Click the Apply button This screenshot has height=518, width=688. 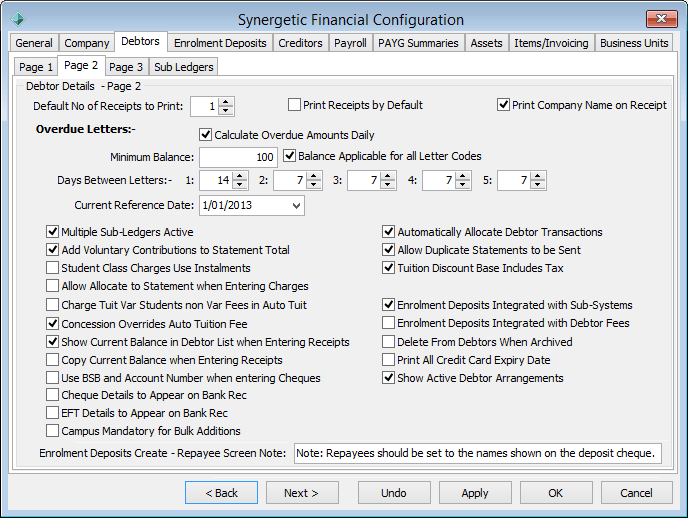475,493
